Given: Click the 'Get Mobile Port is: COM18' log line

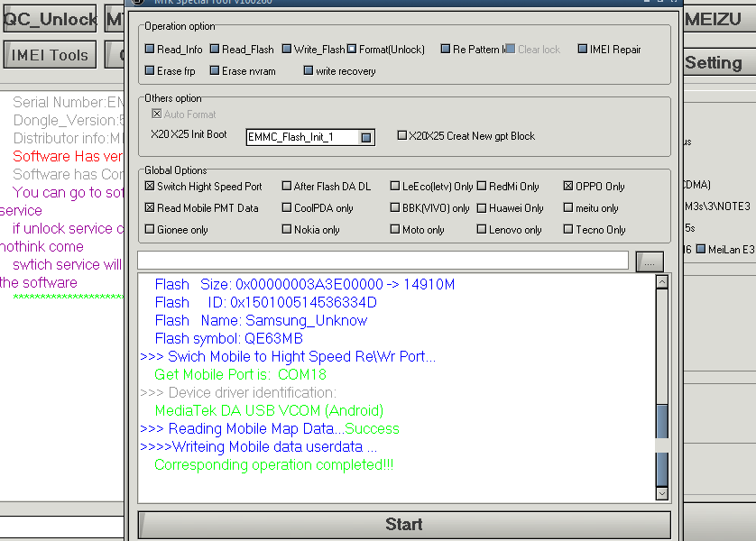Looking at the screenshot, I should point(240,374).
